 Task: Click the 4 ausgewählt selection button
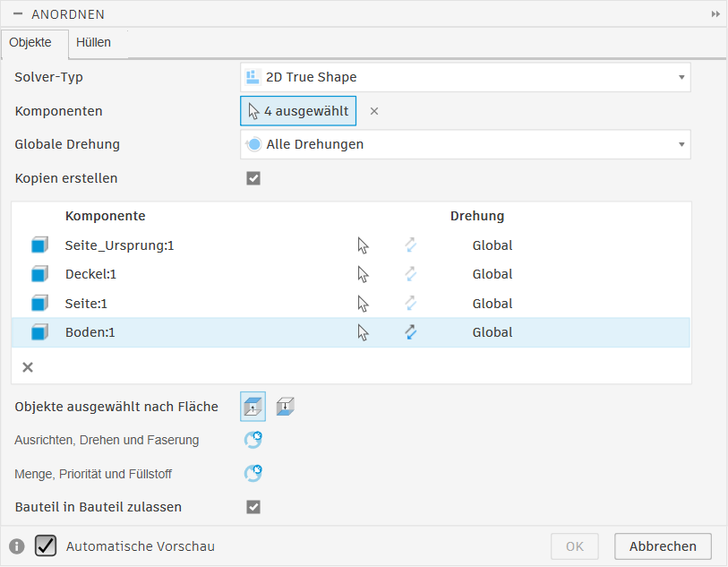coord(298,111)
